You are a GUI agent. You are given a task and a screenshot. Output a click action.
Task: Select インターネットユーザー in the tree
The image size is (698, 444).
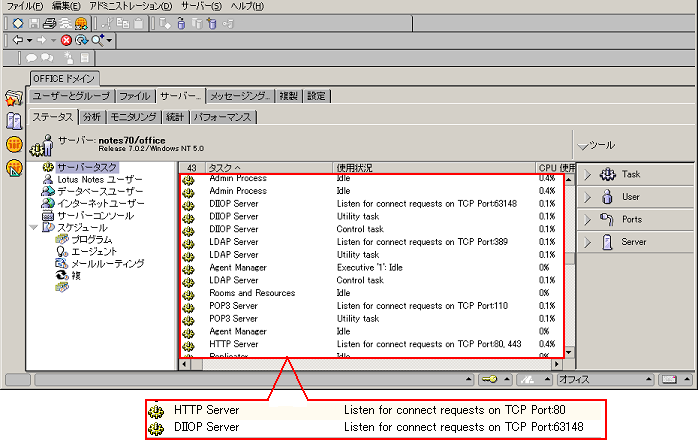pos(101,204)
